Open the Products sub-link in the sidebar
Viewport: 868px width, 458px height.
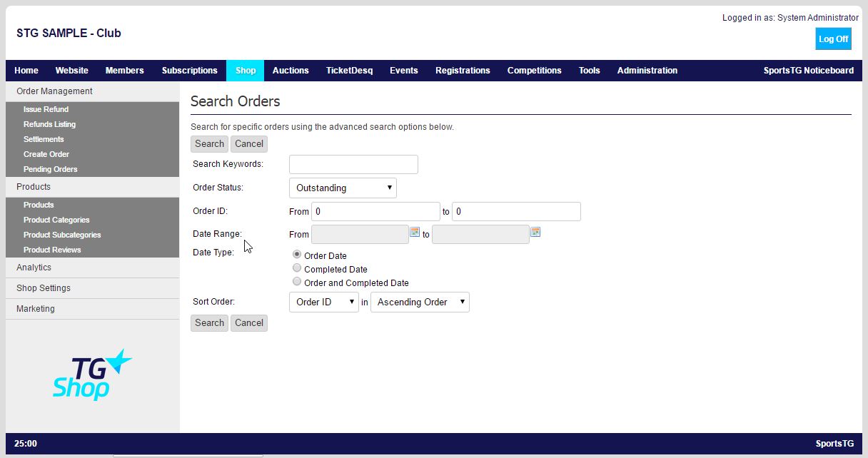(x=39, y=205)
